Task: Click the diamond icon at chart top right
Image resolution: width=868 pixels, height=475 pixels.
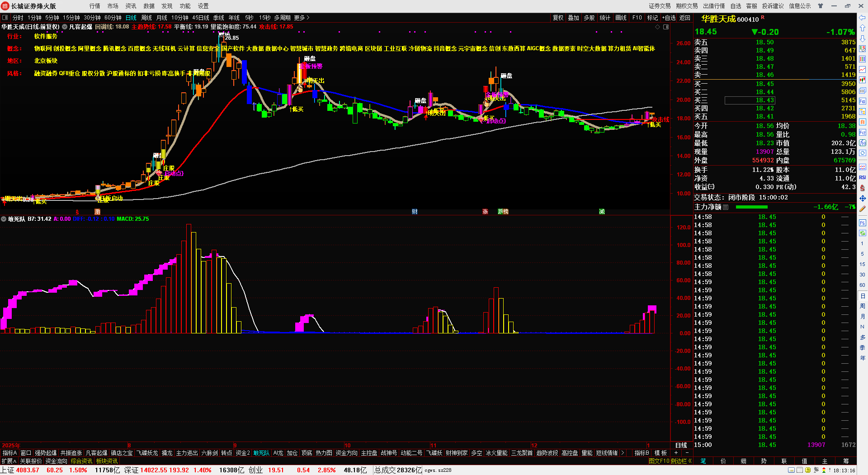Action: click(x=658, y=27)
